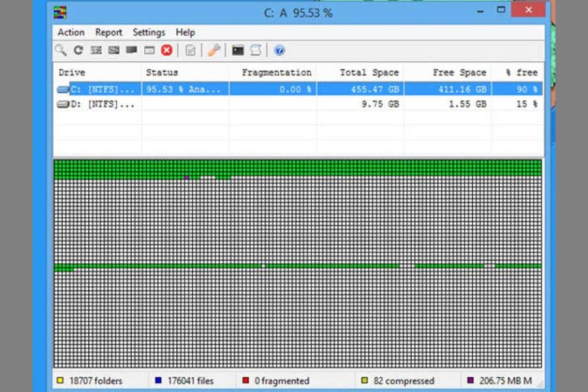This screenshot has height=392, width=588.
Task: Click the boot time scan console icon
Action: click(x=238, y=50)
